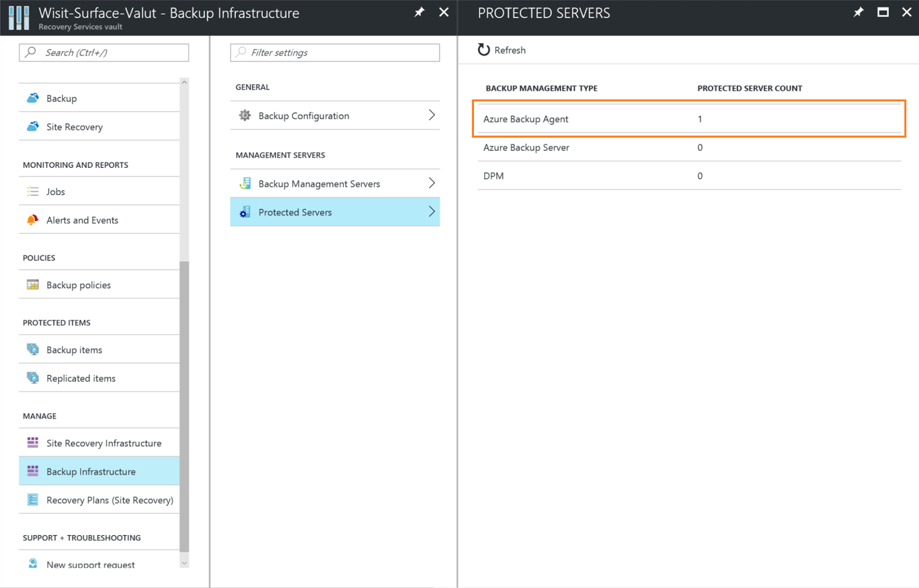Click the Backup policies table icon
Viewport: 919px width, 588px height.
[x=33, y=284]
